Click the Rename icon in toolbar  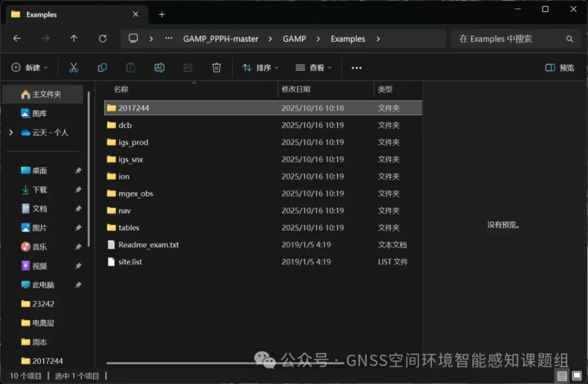(x=159, y=68)
